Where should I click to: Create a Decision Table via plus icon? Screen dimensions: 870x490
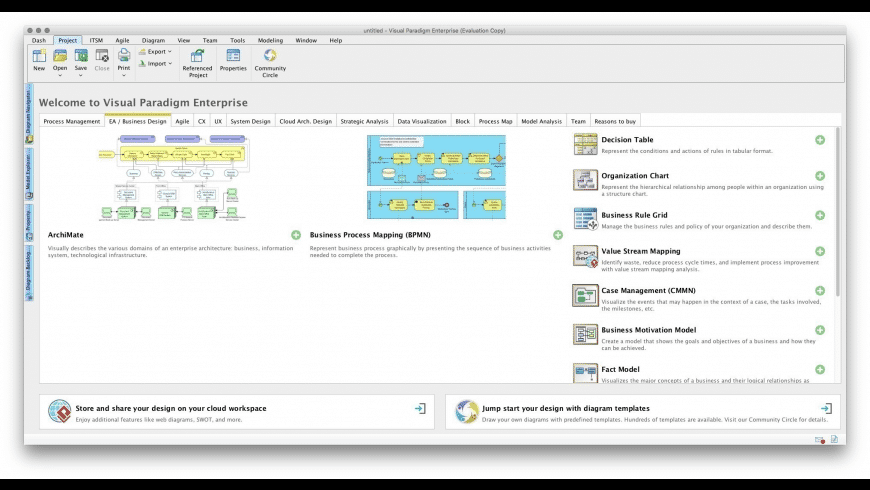(820, 140)
